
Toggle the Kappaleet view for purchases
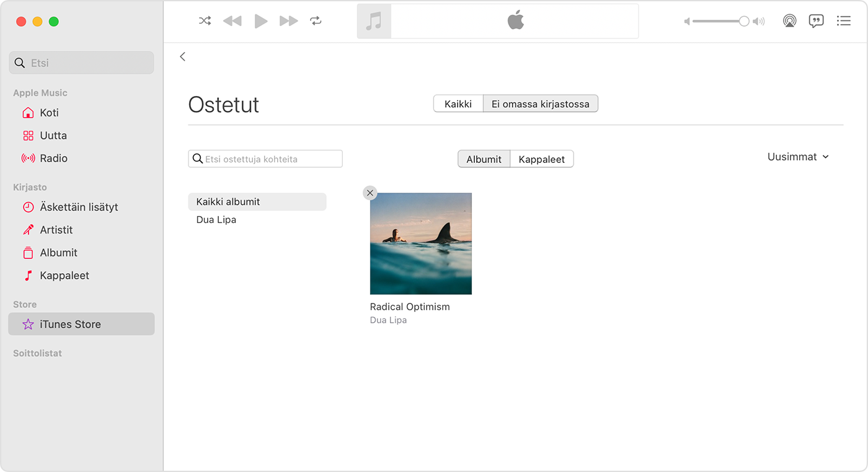click(x=542, y=159)
